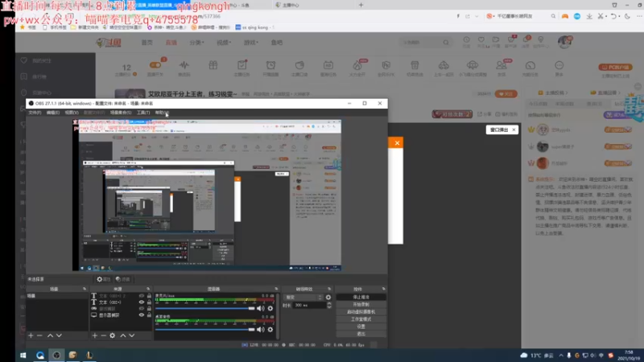Viewport: 644px width, 362px height.
Task: Open the transition type dropdown
Action: 304,297
